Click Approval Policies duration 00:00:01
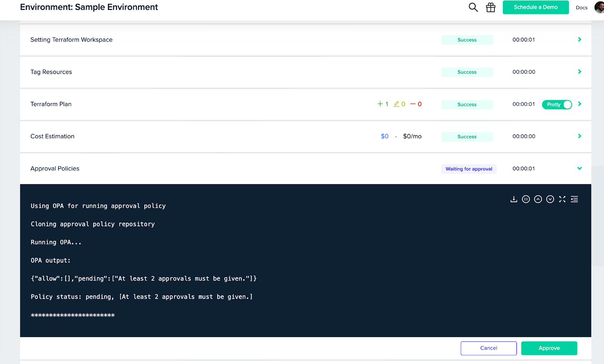The image size is (604, 364). [524, 168]
